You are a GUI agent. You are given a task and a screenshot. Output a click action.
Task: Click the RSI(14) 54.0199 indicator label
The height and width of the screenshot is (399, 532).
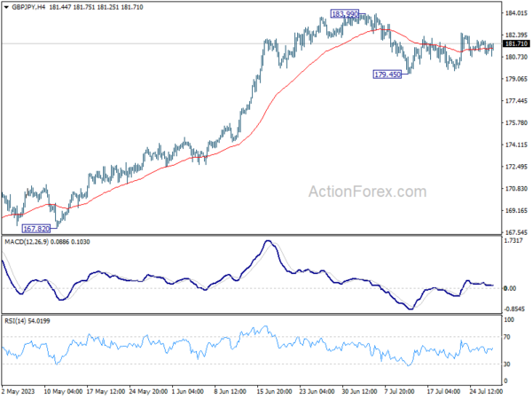coord(27,321)
